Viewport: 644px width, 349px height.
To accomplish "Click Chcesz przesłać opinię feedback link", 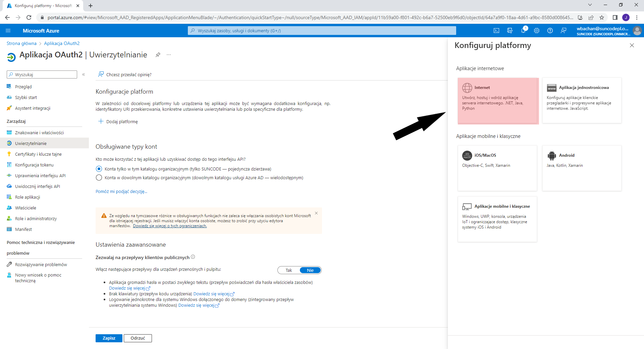I will [125, 74].
